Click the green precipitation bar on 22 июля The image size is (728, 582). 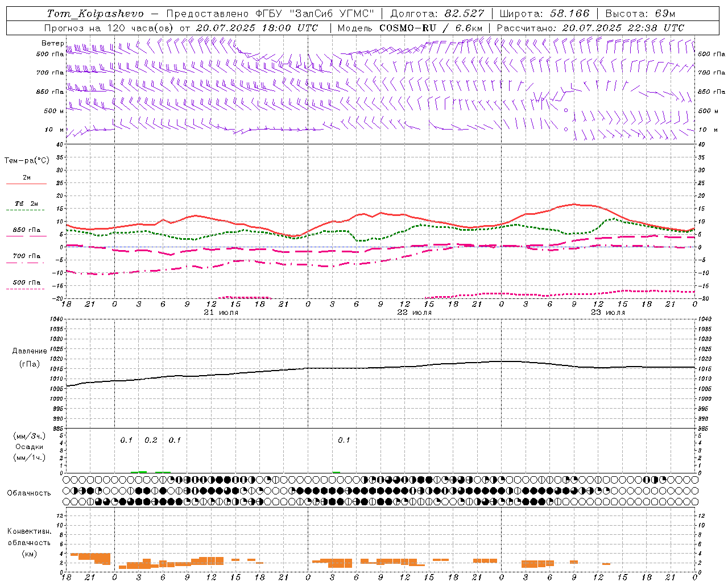tap(336, 472)
